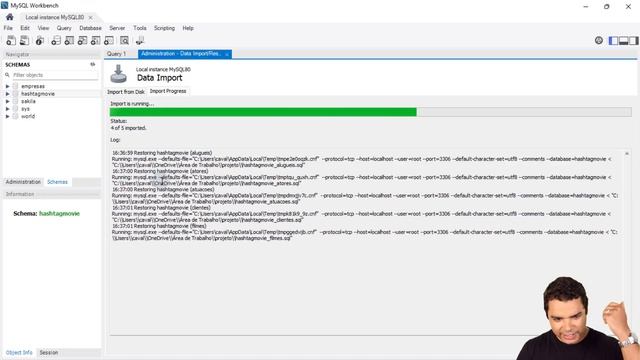Reconnect to DBMS toolbar icon
640x360 pixels.
140,40
